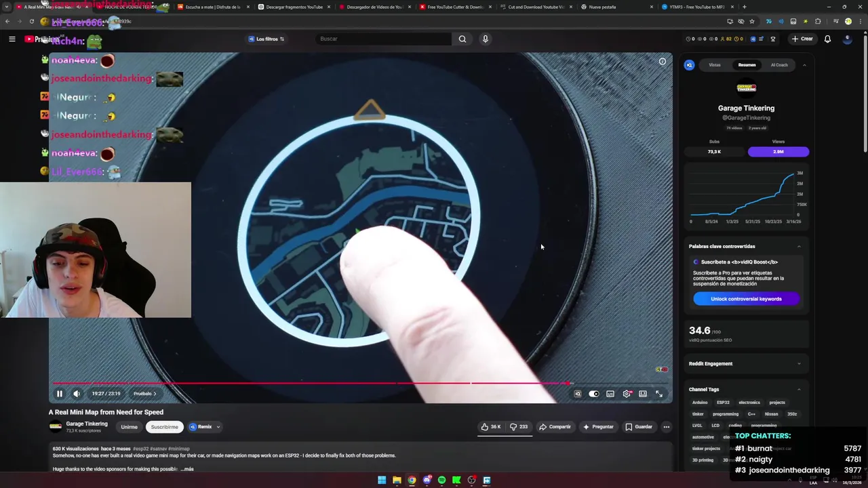Select the Views 2.9M stat tab
Image resolution: width=868 pixels, height=488 pixels.
point(778,152)
